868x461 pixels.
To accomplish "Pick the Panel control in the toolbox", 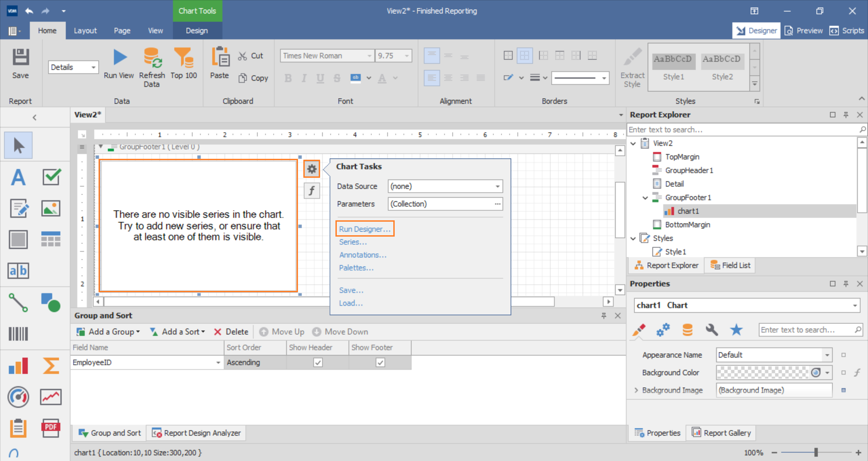I will [x=19, y=239].
